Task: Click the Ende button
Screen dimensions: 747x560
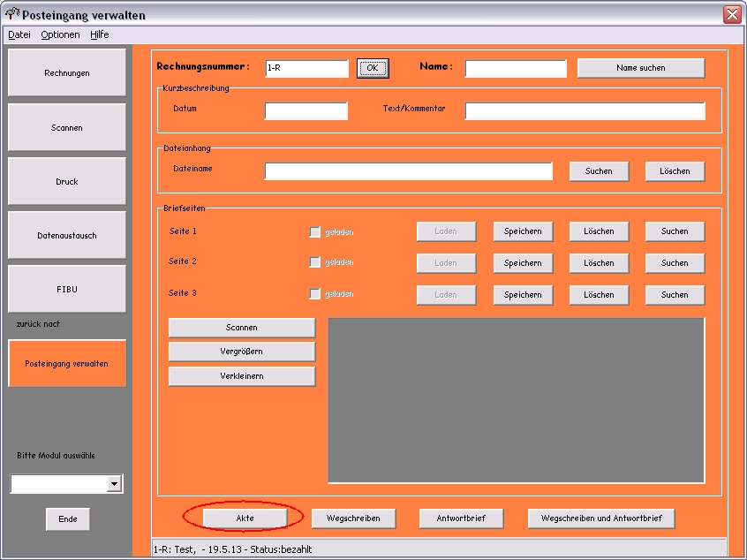Action: [x=68, y=519]
